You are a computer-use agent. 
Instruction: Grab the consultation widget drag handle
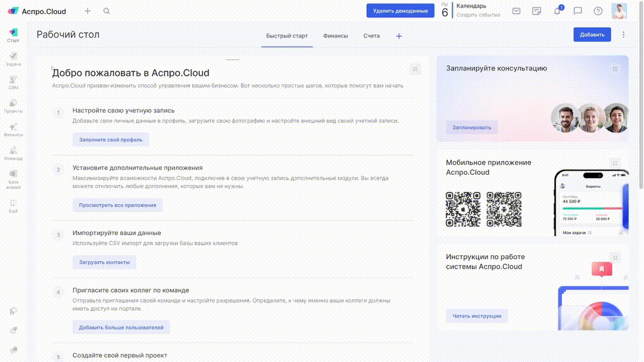(615, 69)
